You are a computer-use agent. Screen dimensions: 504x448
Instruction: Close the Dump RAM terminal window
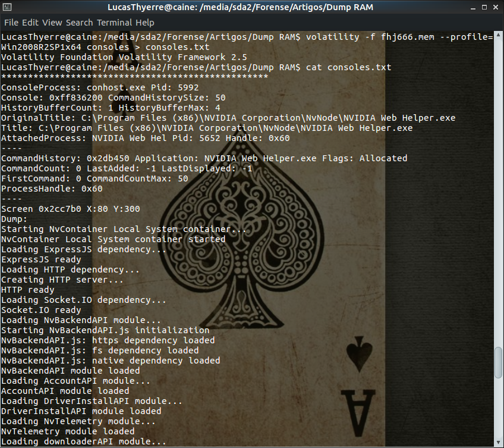pos(496,7)
